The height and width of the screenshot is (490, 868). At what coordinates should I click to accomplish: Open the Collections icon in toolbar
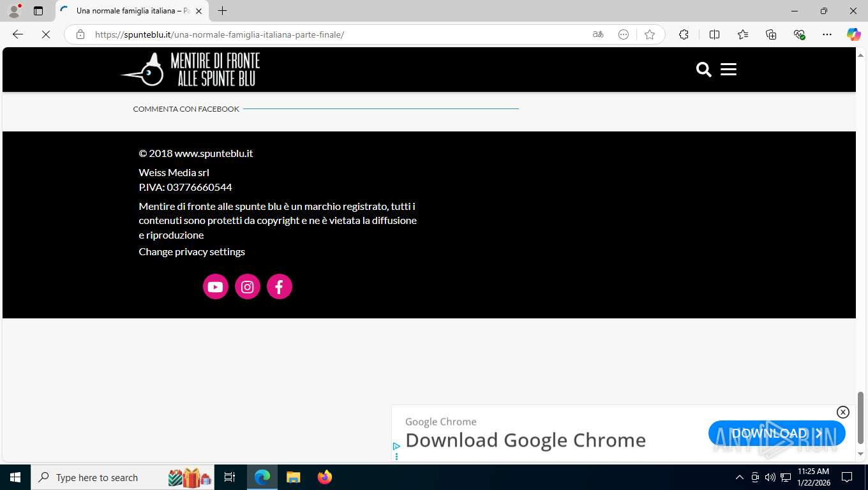click(x=771, y=34)
